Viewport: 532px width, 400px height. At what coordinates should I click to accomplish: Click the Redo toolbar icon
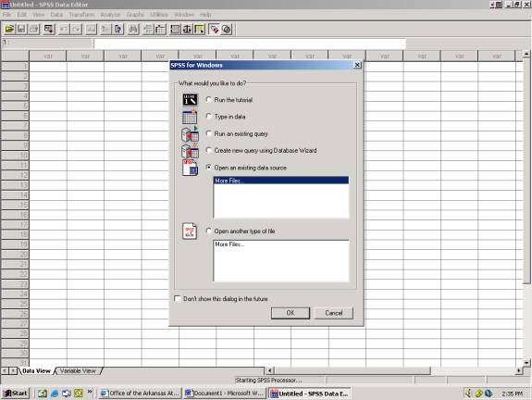(x=76, y=30)
